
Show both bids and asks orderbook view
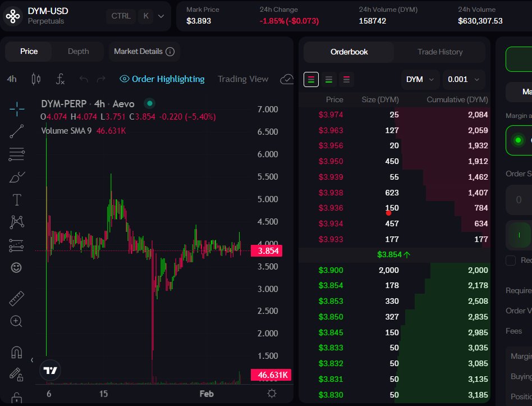pos(311,79)
